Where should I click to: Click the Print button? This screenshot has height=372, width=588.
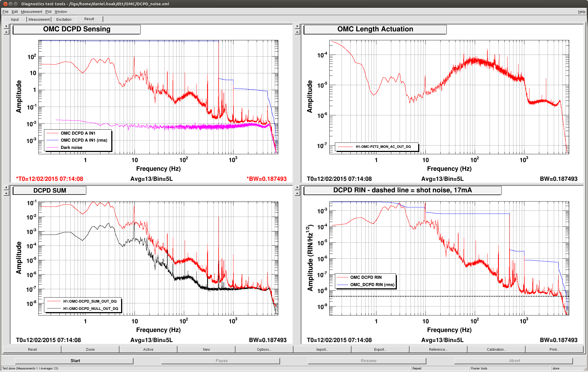(554, 349)
